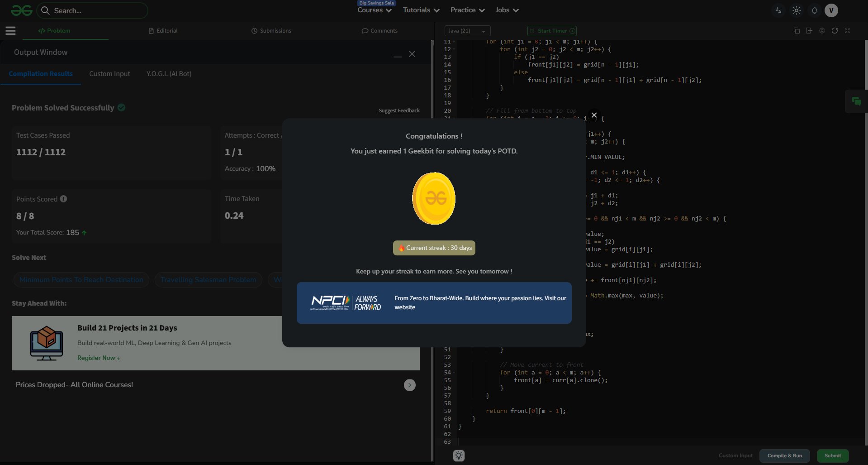This screenshot has height=465, width=868.
Task: Open the notifications bell
Action: [x=814, y=10]
